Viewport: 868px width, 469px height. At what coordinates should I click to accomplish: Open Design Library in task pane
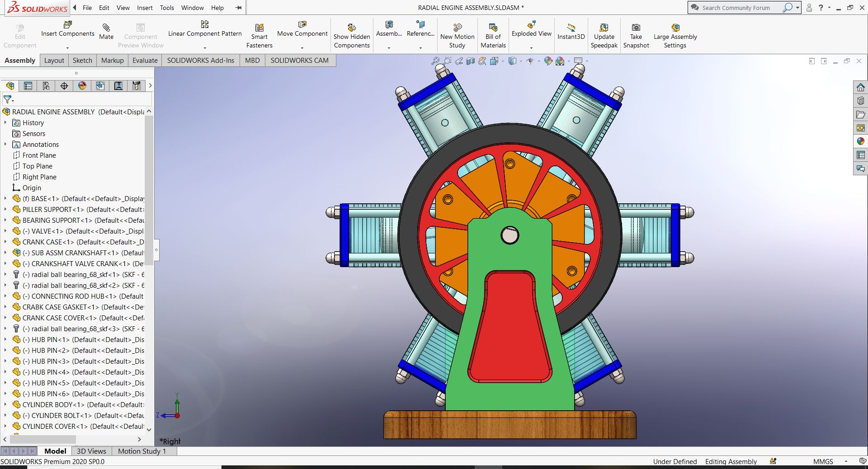pyautogui.click(x=861, y=101)
